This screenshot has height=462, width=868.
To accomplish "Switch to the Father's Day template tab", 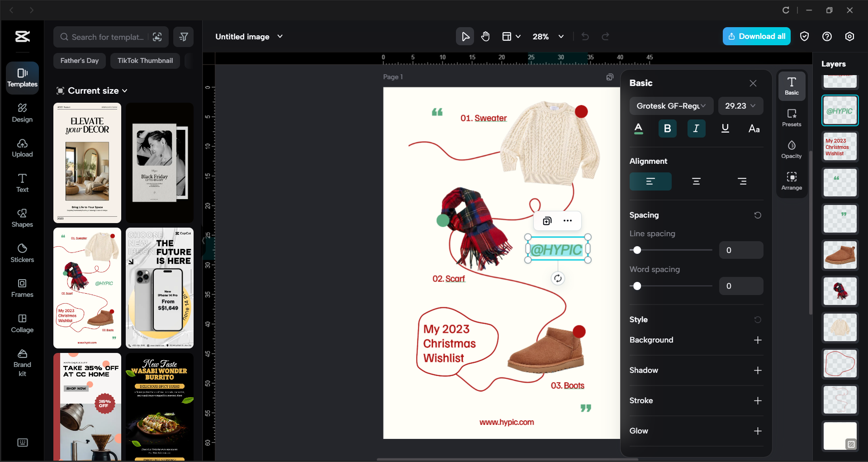I will tap(79, 60).
